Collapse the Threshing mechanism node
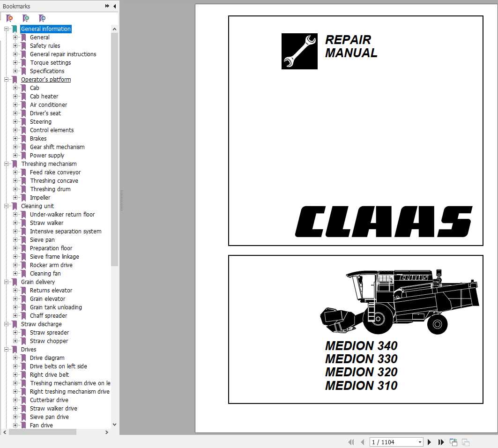The height and width of the screenshot is (448, 498). [x=6, y=164]
